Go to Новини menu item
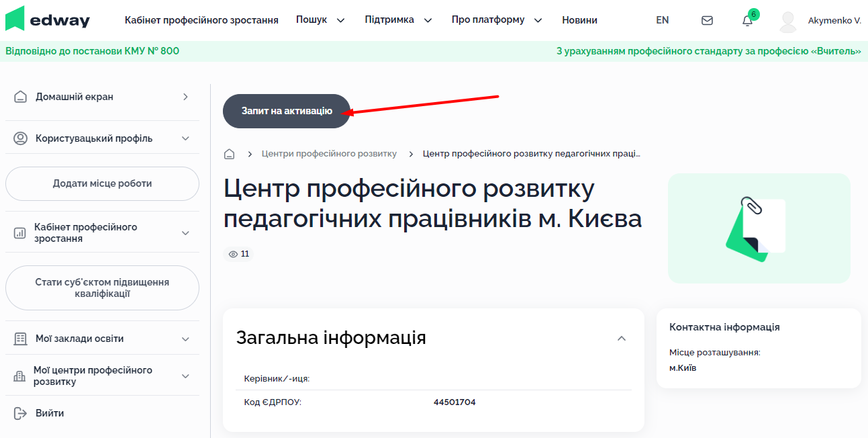The height and width of the screenshot is (438, 868). (x=579, y=20)
